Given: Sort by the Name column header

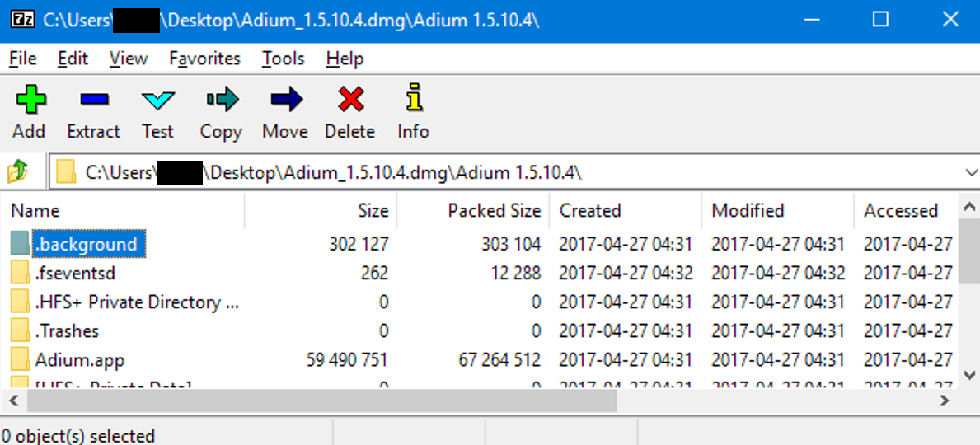Looking at the screenshot, I should [35, 211].
